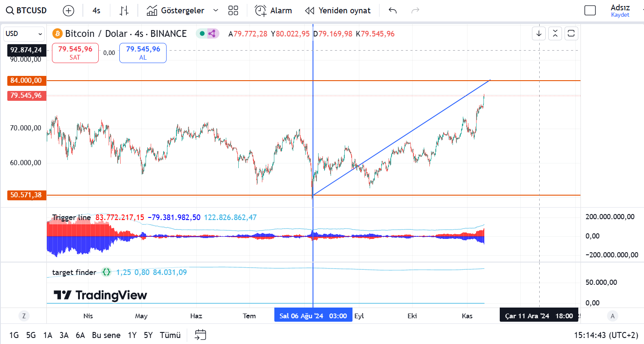Open the layout grid icon
Image resolution: width=644 pixels, height=344 pixels.
coord(233,11)
